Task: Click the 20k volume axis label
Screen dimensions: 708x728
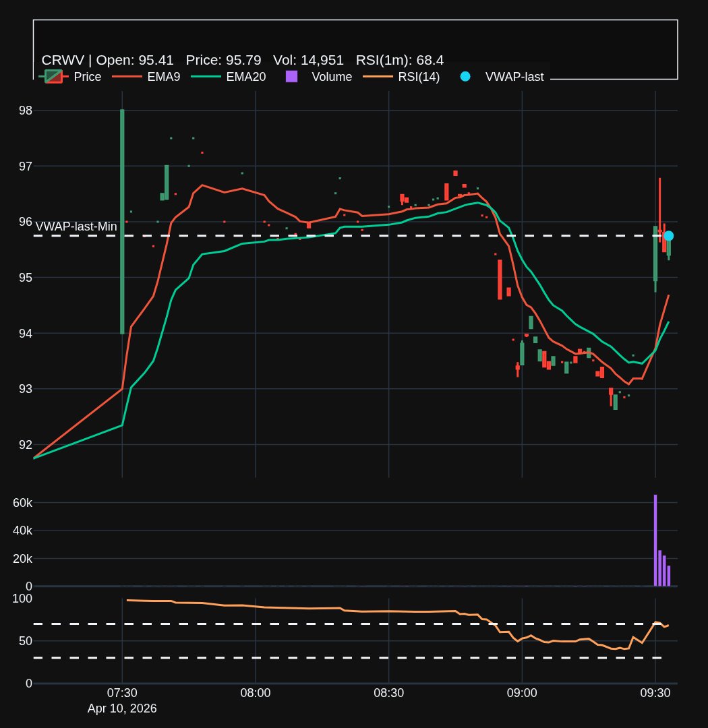Action: tap(23, 559)
